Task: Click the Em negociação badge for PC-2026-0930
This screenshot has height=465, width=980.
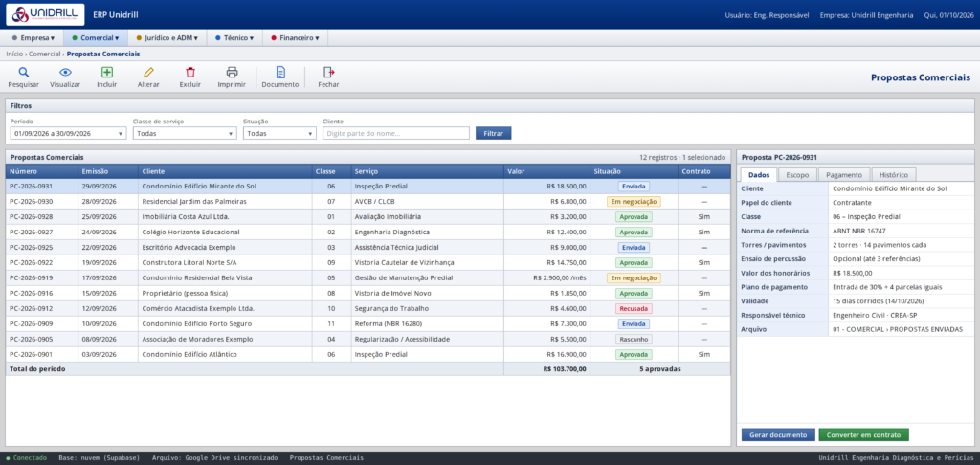Action: (634, 202)
